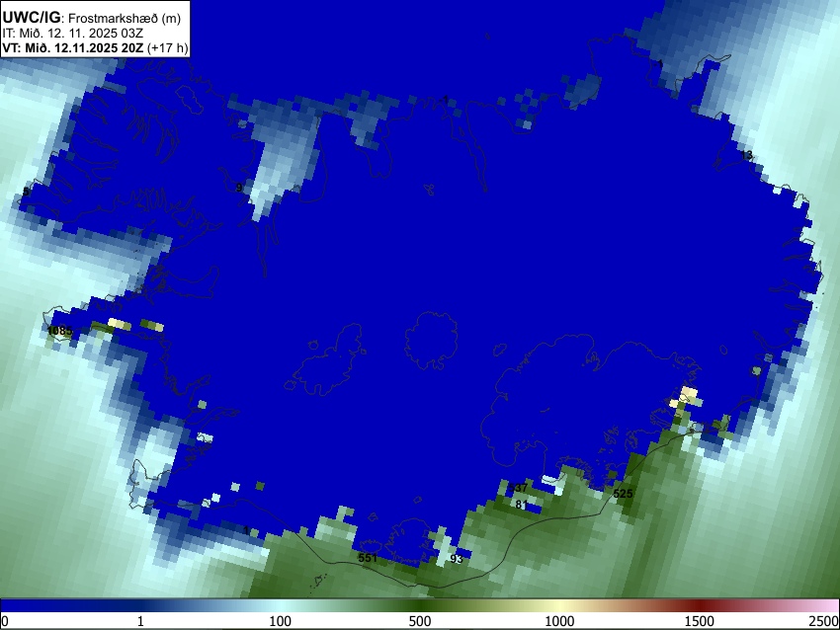This screenshot has height=630, width=840.
Task: Click the color scale label "1000"
Action: pyautogui.click(x=559, y=621)
